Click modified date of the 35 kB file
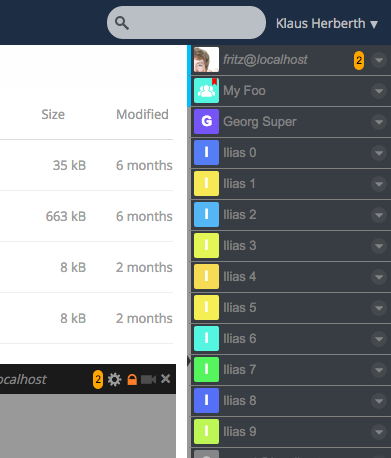Image resolution: width=391 pixels, height=458 pixels. click(144, 165)
